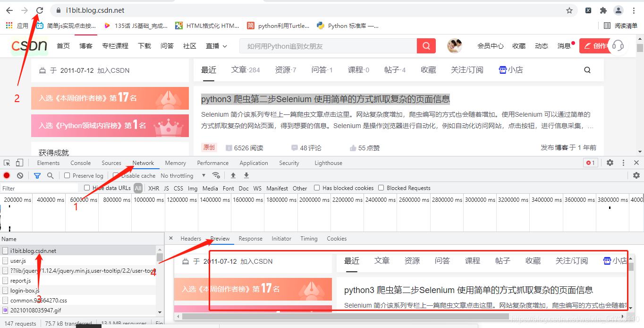Stop recording network log (red record icon)
Screen dimensions: 644x328
click(x=6, y=175)
